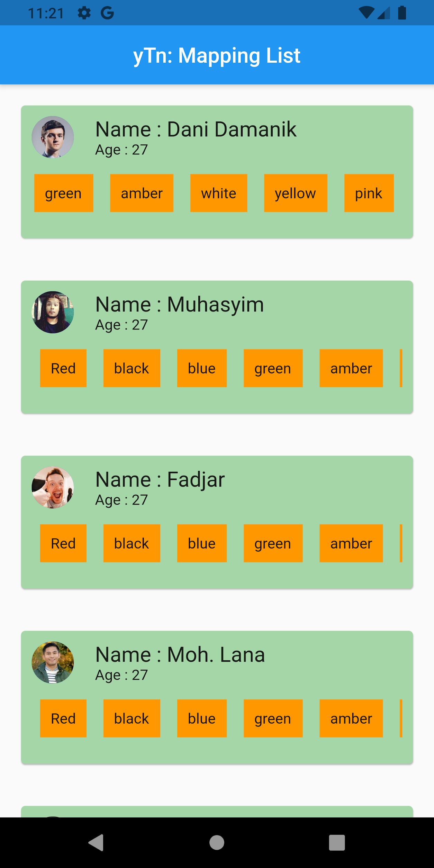Tap the cellular signal icon
The height and width of the screenshot is (868, 434).
pyautogui.click(x=383, y=12)
